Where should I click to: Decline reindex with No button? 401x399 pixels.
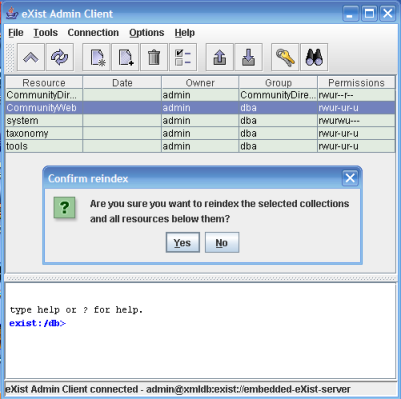point(222,242)
